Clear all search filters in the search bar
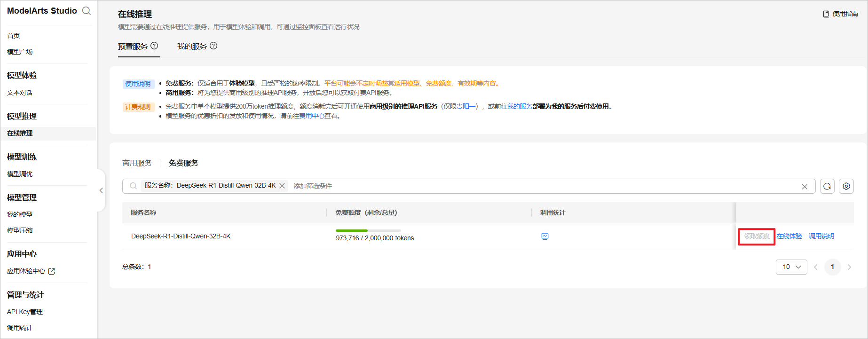The width and height of the screenshot is (868, 339). click(x=805, y=187)
